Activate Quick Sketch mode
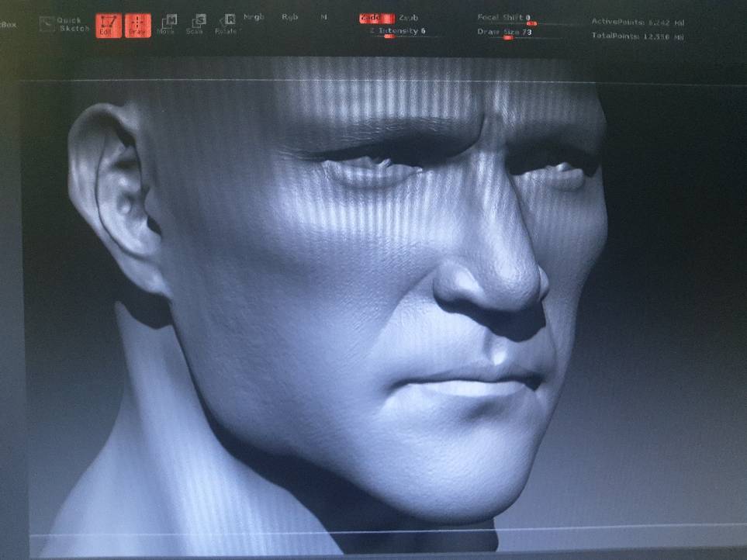This screenshot has width=747, height=560. (x=64, y=24)
